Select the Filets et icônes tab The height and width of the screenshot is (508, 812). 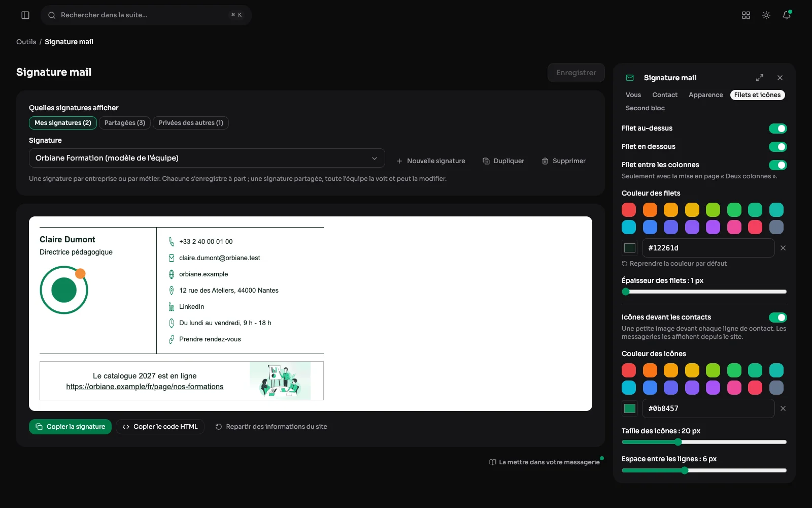pyautogui.click(x=758, y=95)
